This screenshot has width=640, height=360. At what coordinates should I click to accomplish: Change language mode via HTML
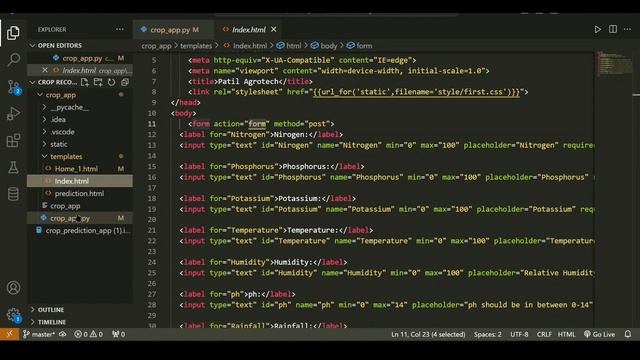567,334
